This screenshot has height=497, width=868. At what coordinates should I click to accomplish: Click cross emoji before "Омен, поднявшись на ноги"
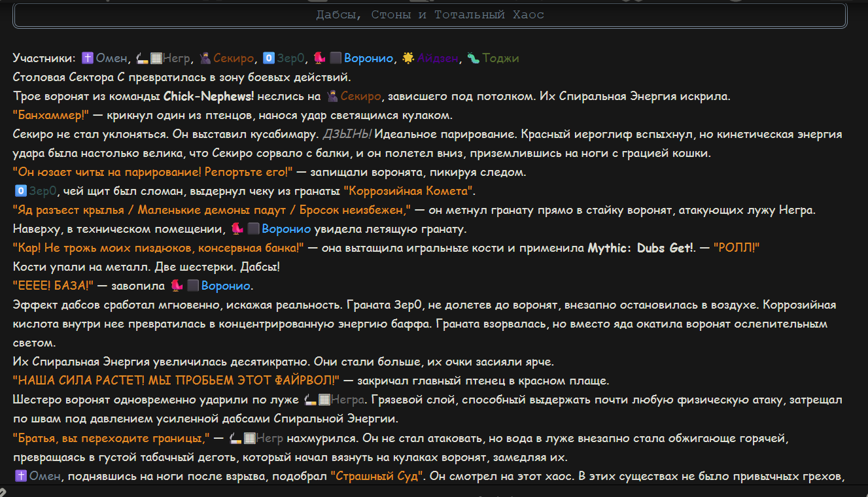pos(20,476)
